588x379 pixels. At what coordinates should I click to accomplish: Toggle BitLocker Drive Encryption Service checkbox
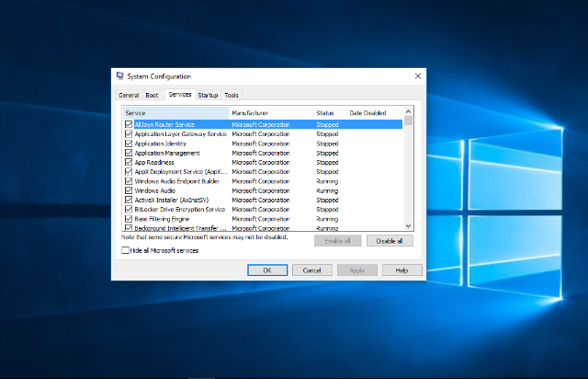(x=129, y=209)
